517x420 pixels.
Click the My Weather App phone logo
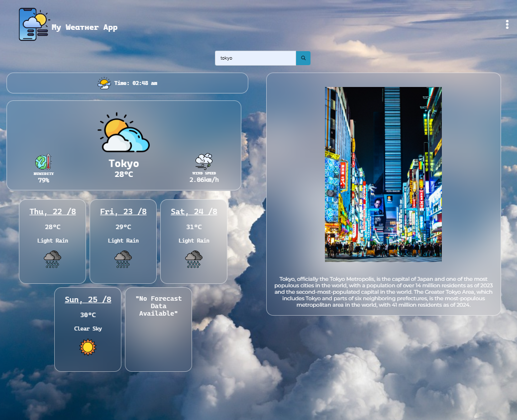click(34, 24)
